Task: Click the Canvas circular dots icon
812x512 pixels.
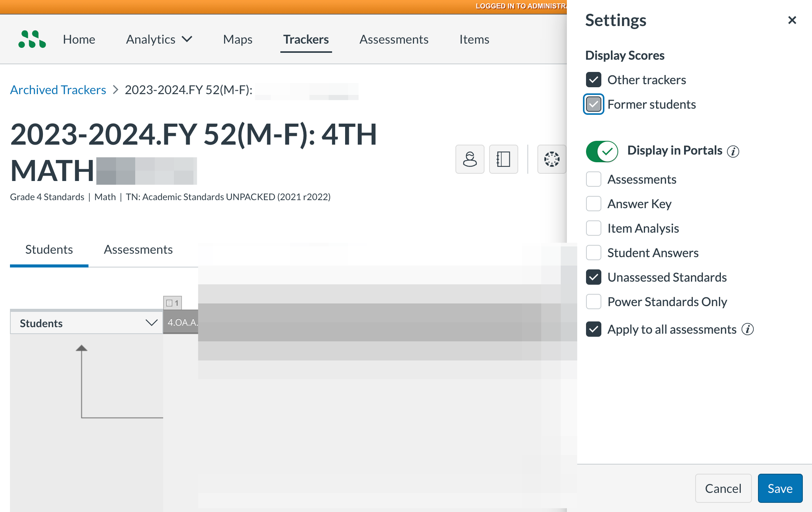Action: (552, 159)
